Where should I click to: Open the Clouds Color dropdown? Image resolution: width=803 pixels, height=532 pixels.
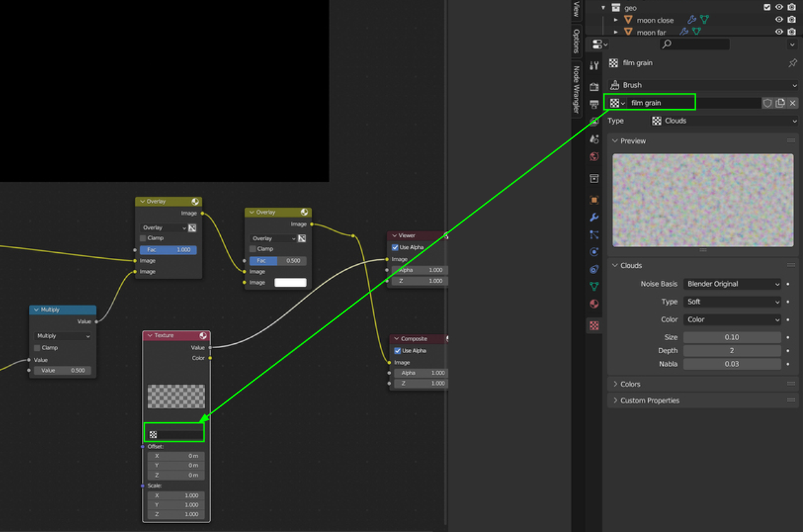tap(732, 319)
